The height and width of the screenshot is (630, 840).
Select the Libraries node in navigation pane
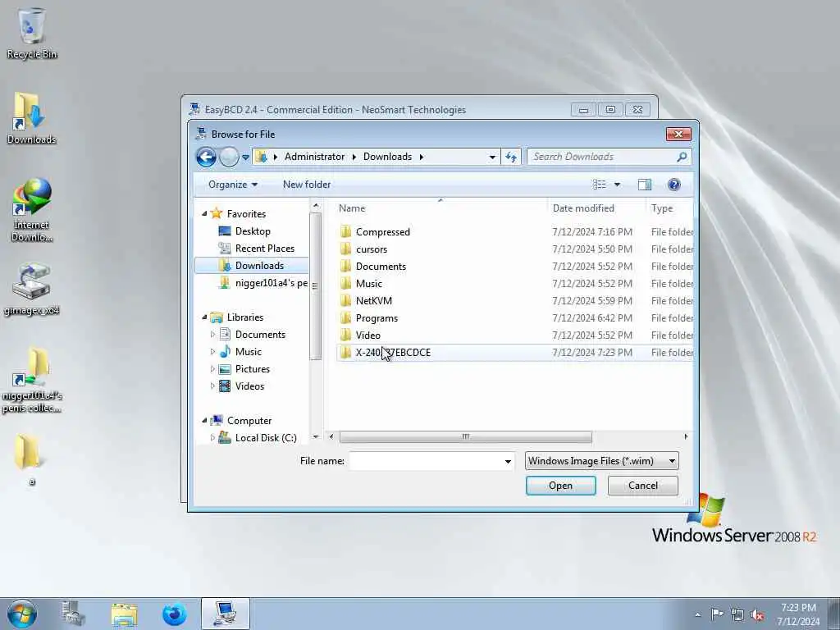tap(244, 317)
